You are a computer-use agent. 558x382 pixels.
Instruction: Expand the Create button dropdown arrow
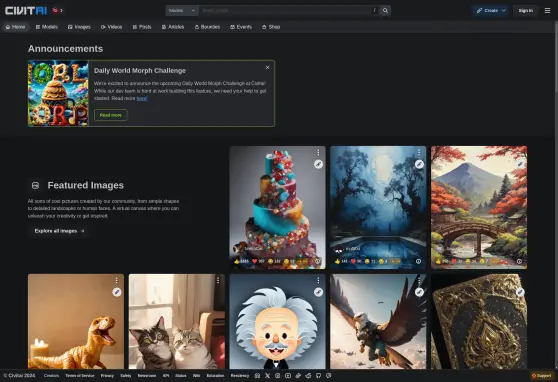tap(504, 11)
